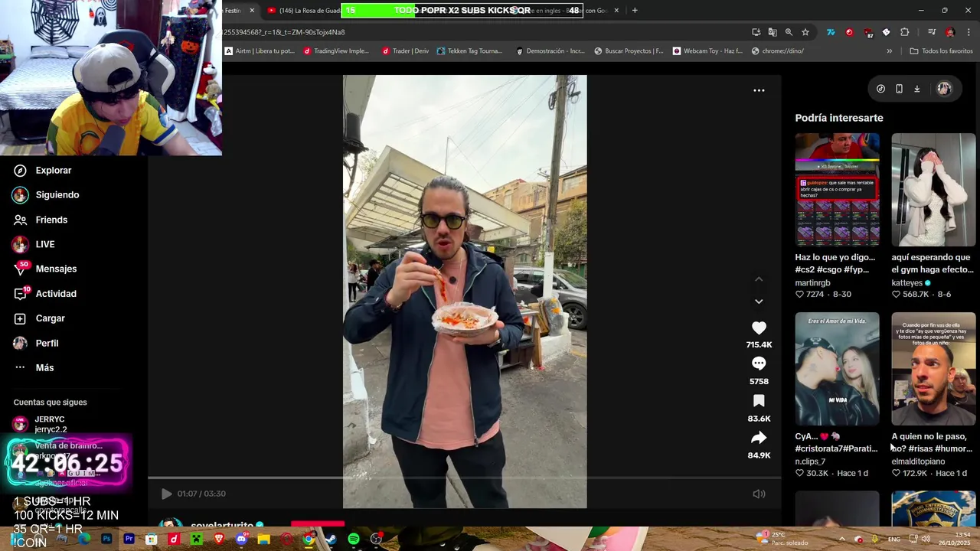The width and height of the screenshot is (980, 551).
Task: Click the download desktop app icon
Action: point(916,89)
